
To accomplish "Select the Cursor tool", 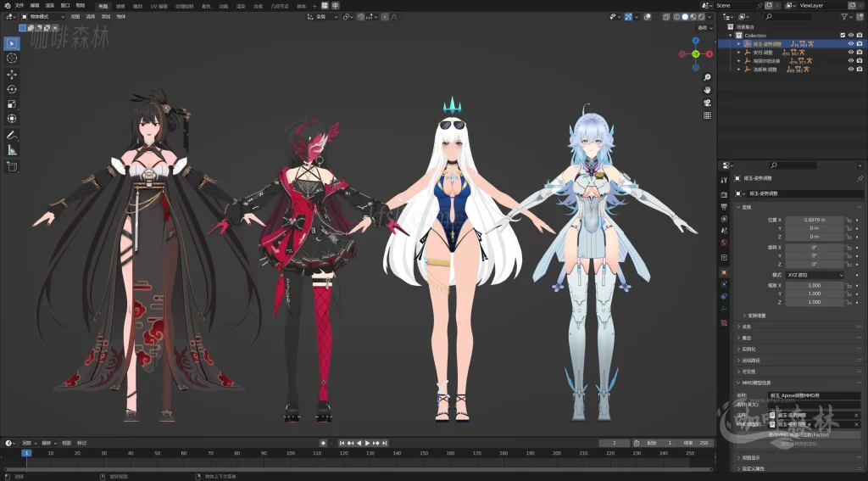I will click(12, 59).
